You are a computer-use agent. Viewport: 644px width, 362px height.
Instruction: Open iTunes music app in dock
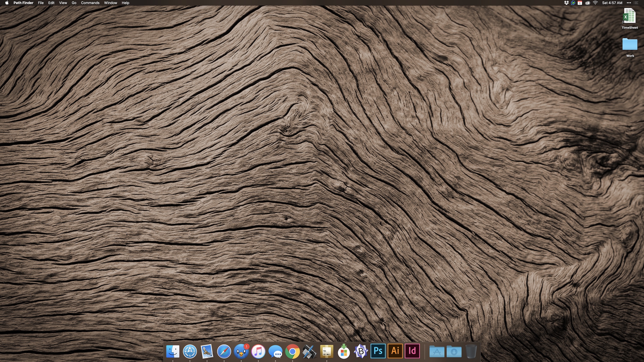[258, 352]
